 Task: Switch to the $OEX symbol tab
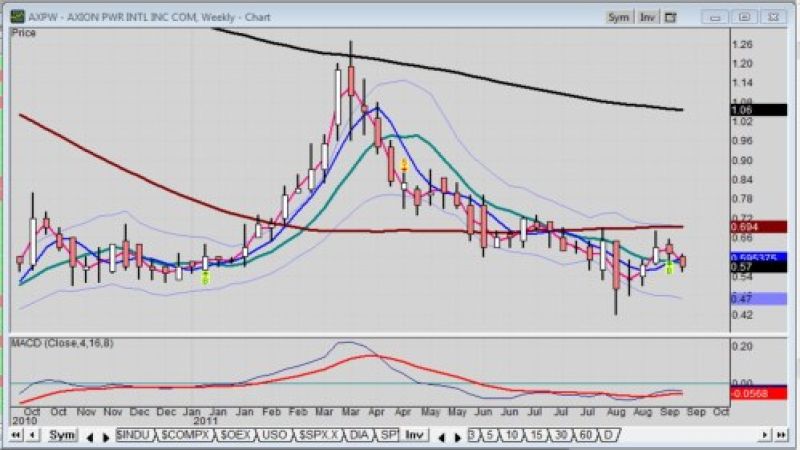tap(235, 435)
